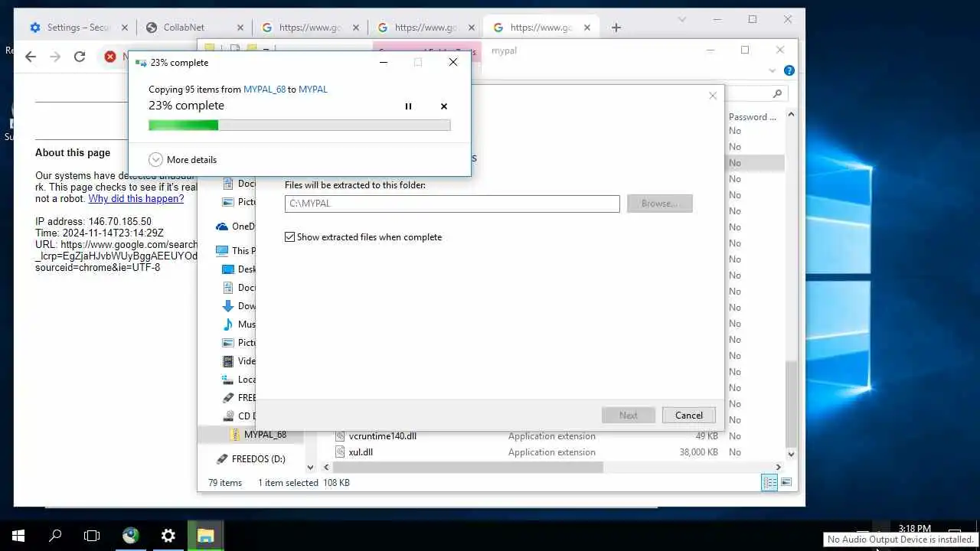
Task: Open Desktop folder in the navigation pane
Action: pos(238,269)
